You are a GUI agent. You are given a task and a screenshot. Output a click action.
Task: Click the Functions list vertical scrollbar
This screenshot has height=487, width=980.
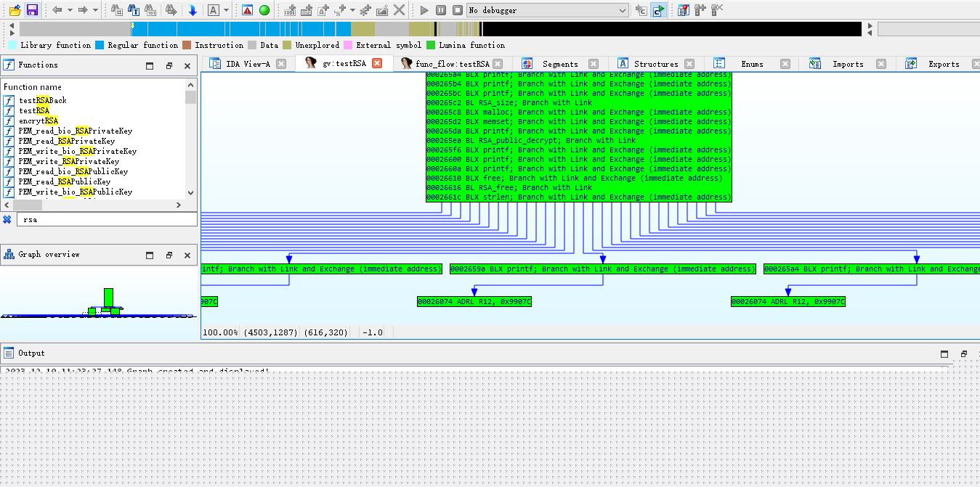[190, 139]
